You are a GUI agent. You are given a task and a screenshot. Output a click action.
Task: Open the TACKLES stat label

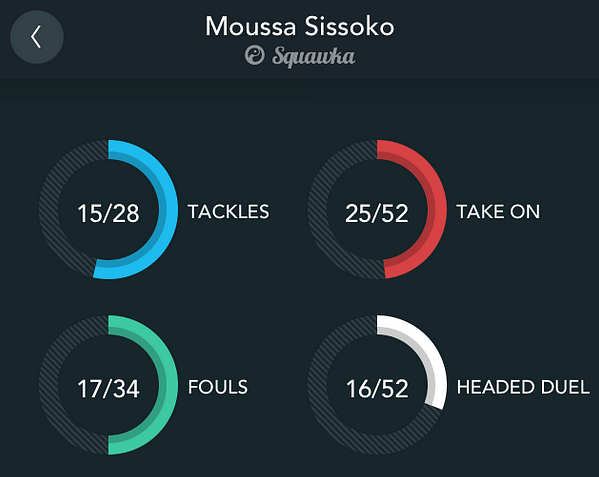pos(228,212)
